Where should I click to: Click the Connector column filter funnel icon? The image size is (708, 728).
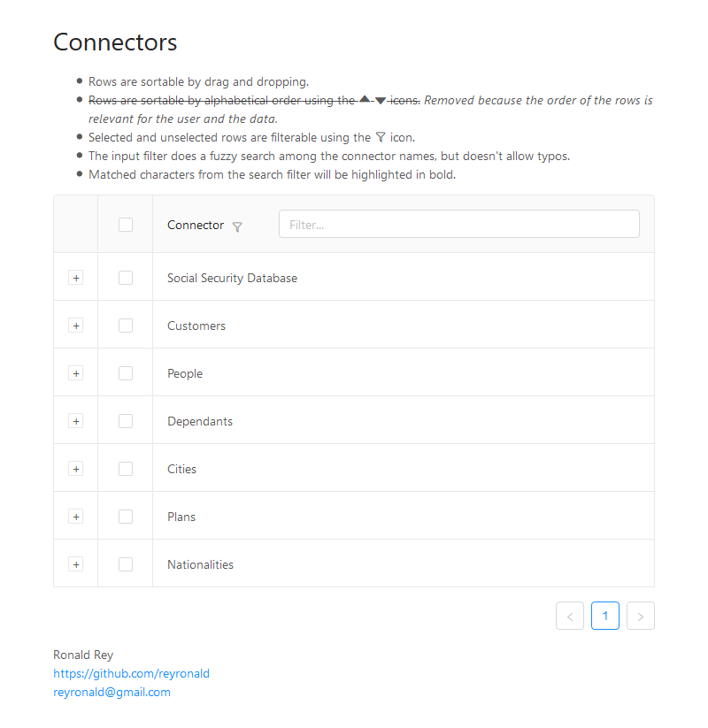pyautogui.click(x=237, y=226)
